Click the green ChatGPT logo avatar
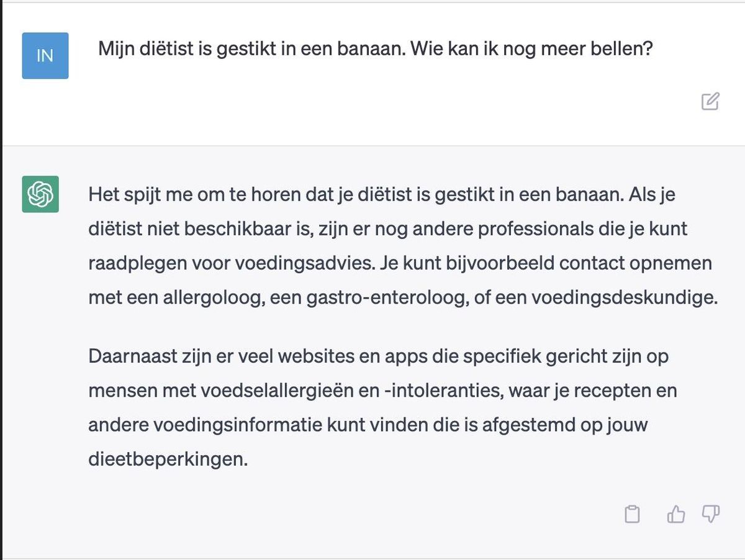 pos(40,194)
